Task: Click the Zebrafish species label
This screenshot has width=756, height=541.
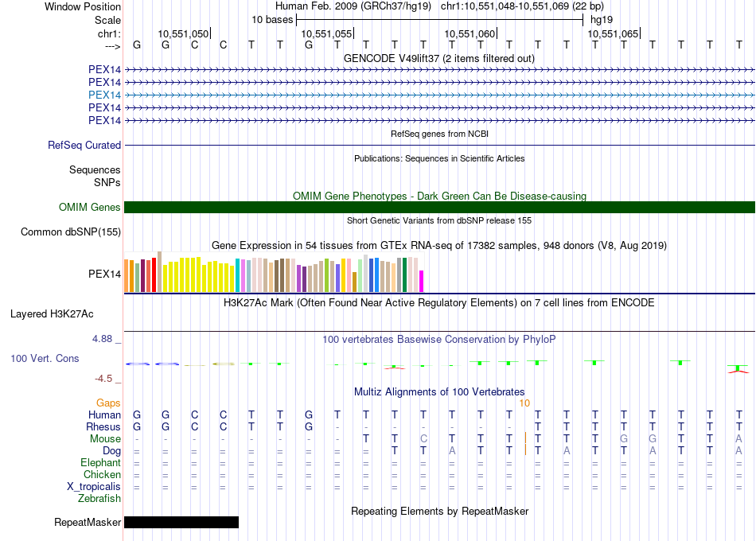Action: (99, 499)
